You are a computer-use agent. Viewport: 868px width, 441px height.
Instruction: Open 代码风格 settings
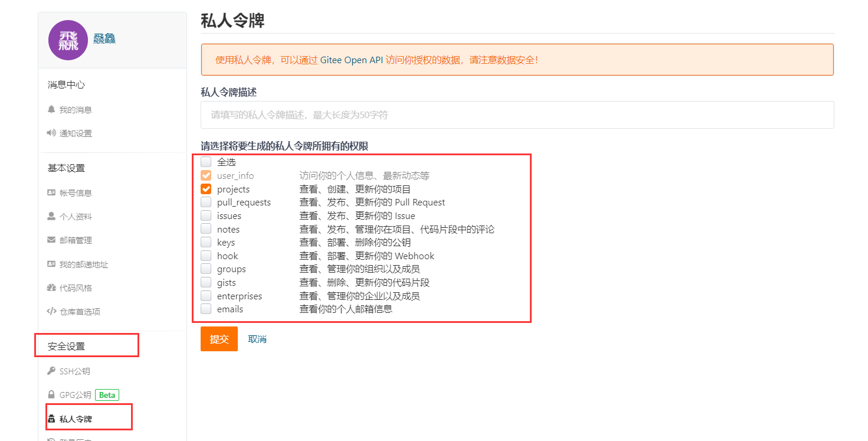[76, 288]
